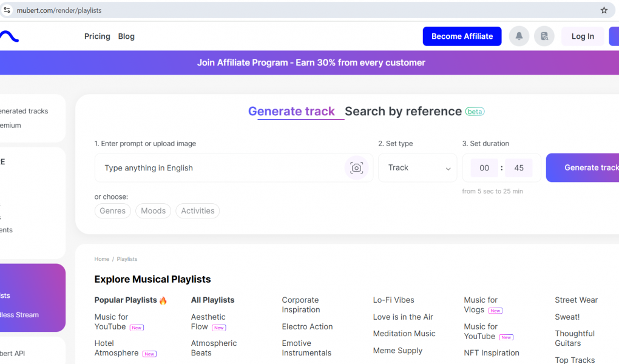The image size is (619, 364).
Task: Open the Lo-Fi Vibes playlist link
Action: coord(393,300)
